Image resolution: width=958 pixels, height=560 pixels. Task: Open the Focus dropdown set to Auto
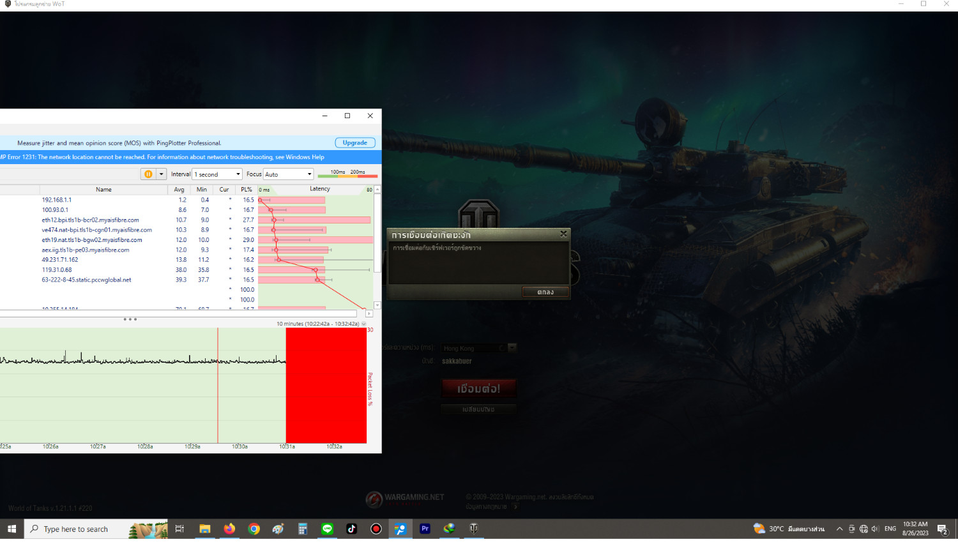tap(288, 174)
